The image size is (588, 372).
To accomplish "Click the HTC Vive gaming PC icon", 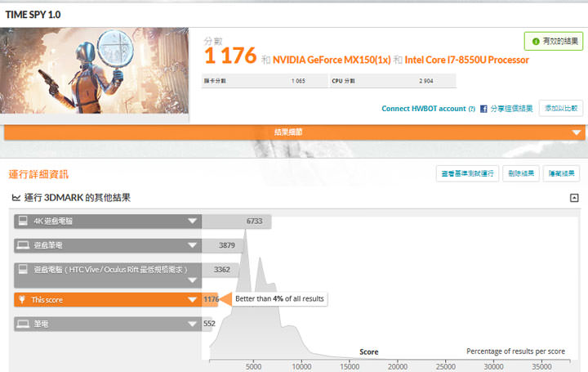I will coord(22,269).
